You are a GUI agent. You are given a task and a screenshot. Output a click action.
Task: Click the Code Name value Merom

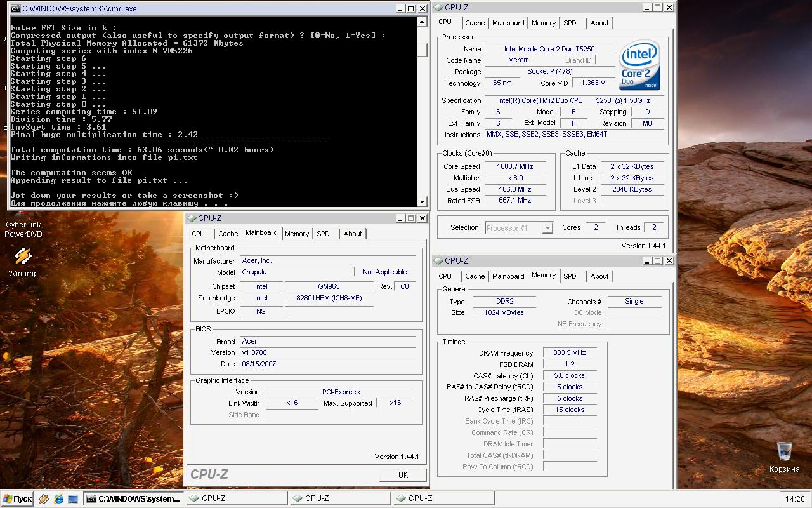click(x=518, y=60)
